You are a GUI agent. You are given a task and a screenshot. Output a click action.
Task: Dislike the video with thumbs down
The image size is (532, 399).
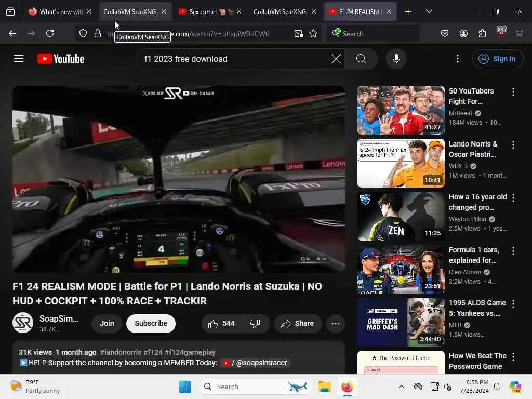256,323
